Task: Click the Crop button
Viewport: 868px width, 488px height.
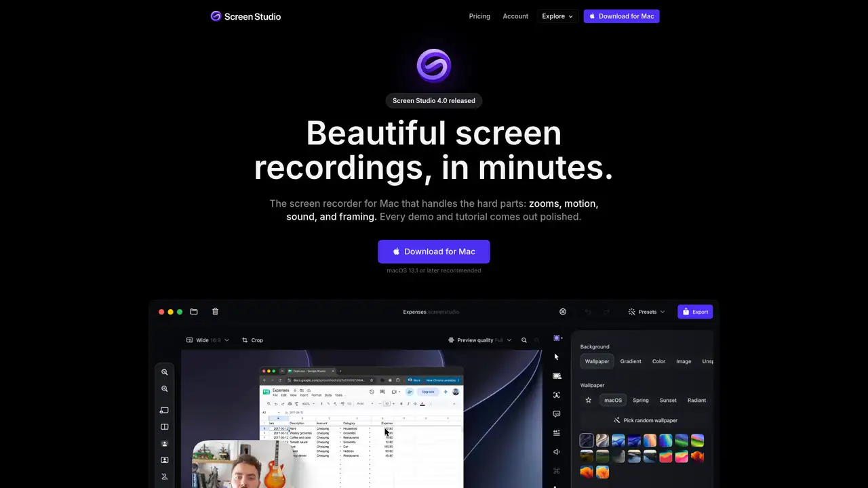Action: [252, 340]
